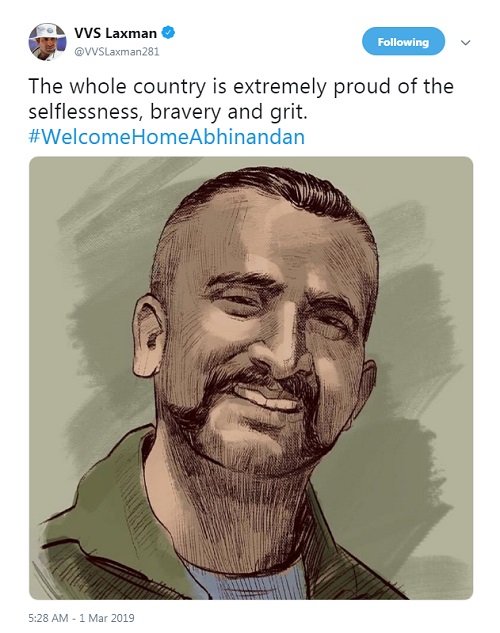Click the avatar with the white hat

point(47,42)
